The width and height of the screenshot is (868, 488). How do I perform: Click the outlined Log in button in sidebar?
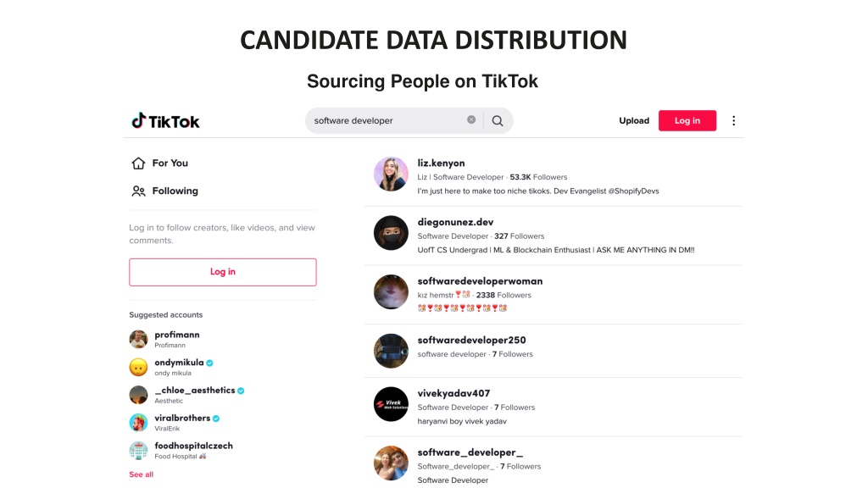click(223, 272)
